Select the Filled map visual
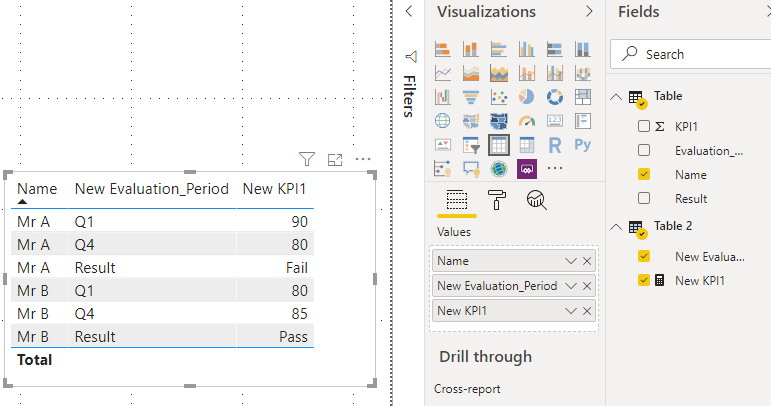 pos(471,120)
